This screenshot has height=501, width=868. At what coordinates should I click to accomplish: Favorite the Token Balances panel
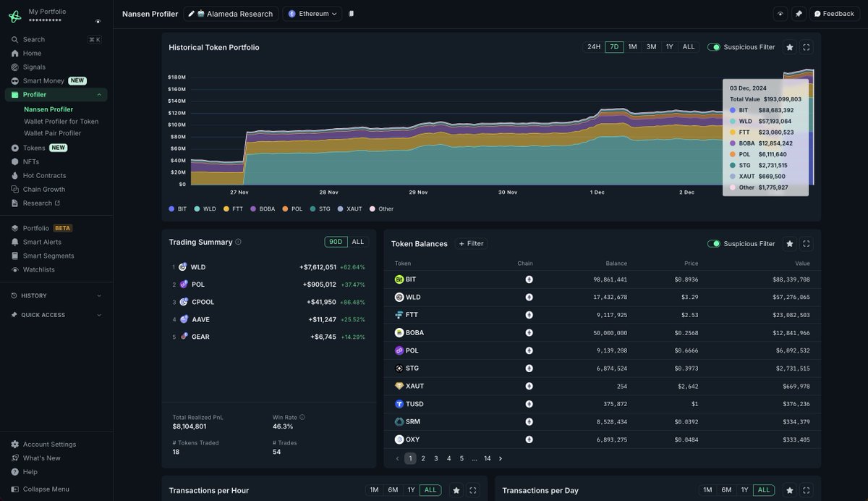(x=790, y=244)
